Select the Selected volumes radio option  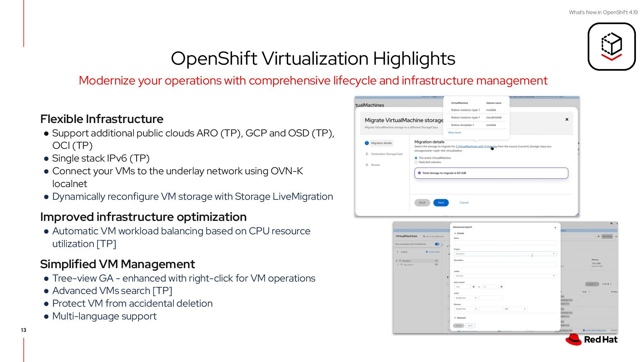[x=416, y=162]
